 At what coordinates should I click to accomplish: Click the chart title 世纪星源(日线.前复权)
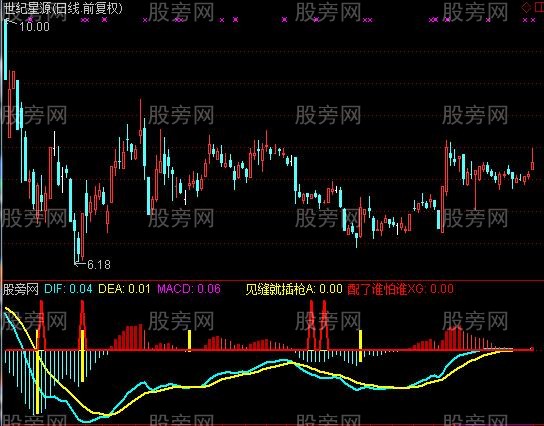click(x=63, y=8)
